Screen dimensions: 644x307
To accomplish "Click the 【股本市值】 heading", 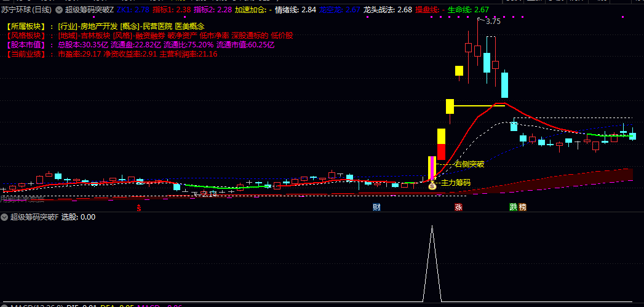I will pos(25,45).
